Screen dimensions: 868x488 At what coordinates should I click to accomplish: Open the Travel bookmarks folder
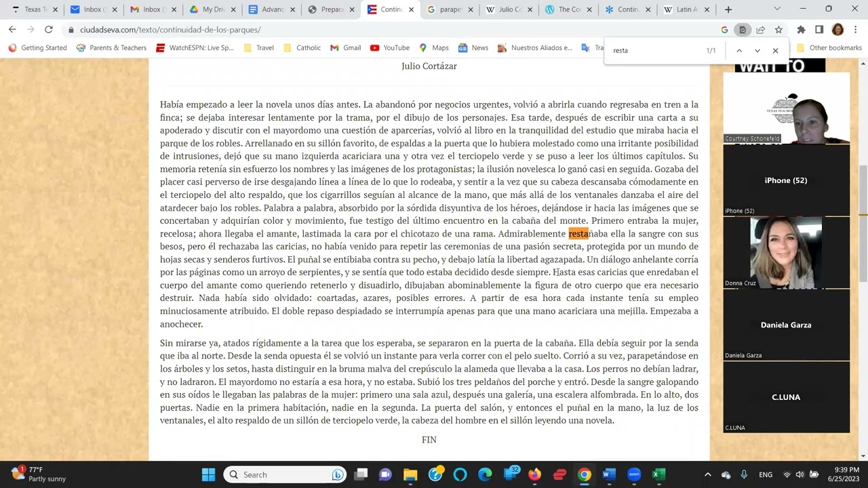pos(258,48)
